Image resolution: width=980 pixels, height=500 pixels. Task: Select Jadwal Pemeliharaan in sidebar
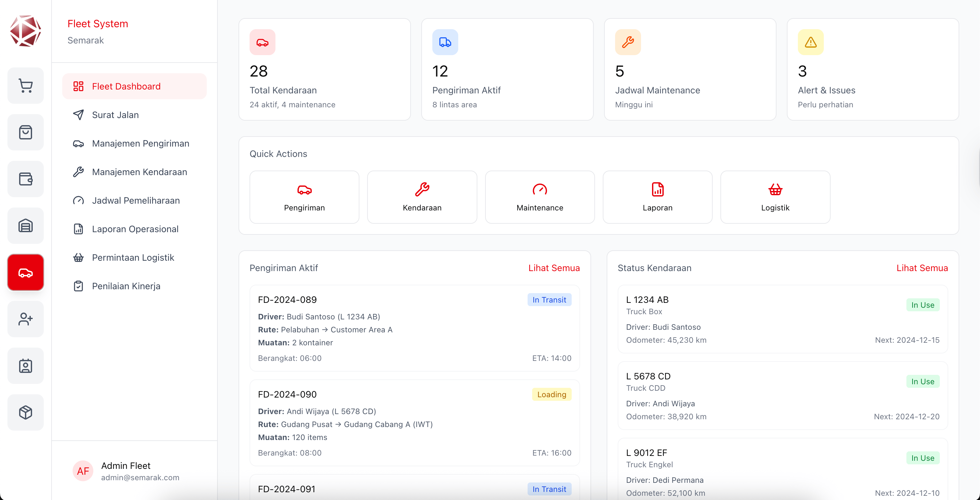click(135, 200)
